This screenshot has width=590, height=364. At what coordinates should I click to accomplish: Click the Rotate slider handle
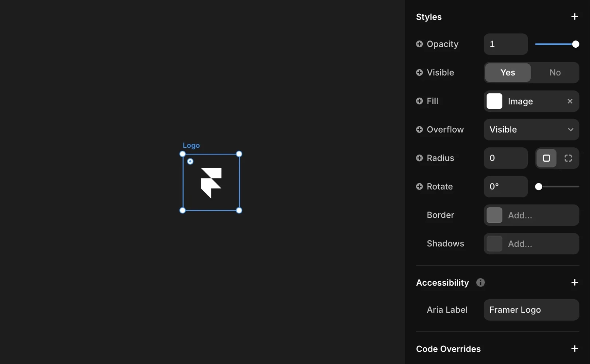(539, 187)
